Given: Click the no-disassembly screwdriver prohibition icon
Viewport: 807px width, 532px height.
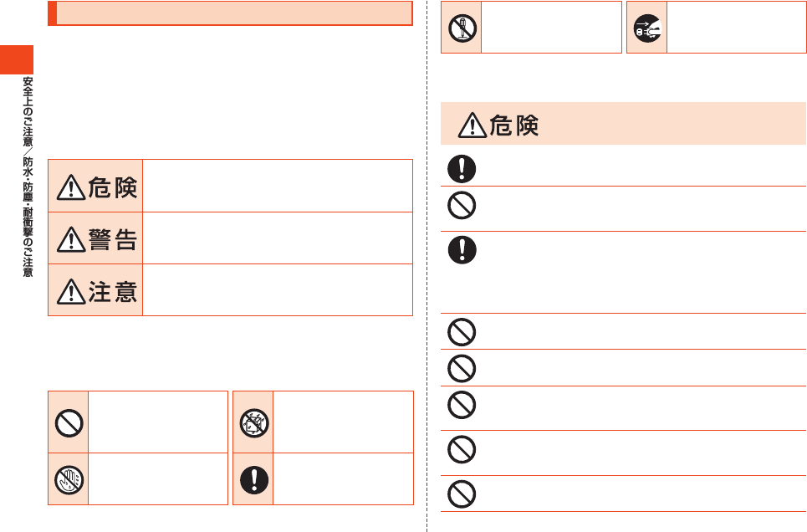Looking at the screenshot, I should (462, 28).
